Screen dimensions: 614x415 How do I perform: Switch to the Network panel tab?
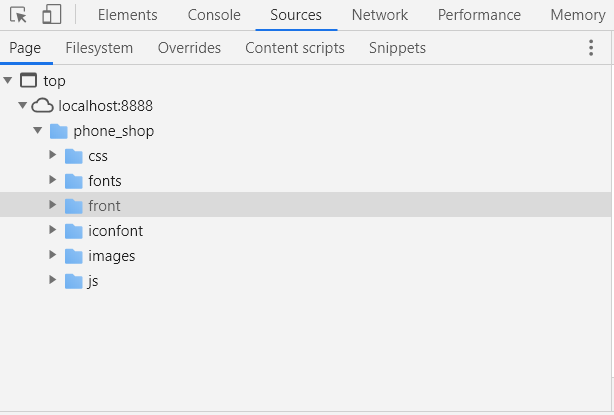coord(379,15)
